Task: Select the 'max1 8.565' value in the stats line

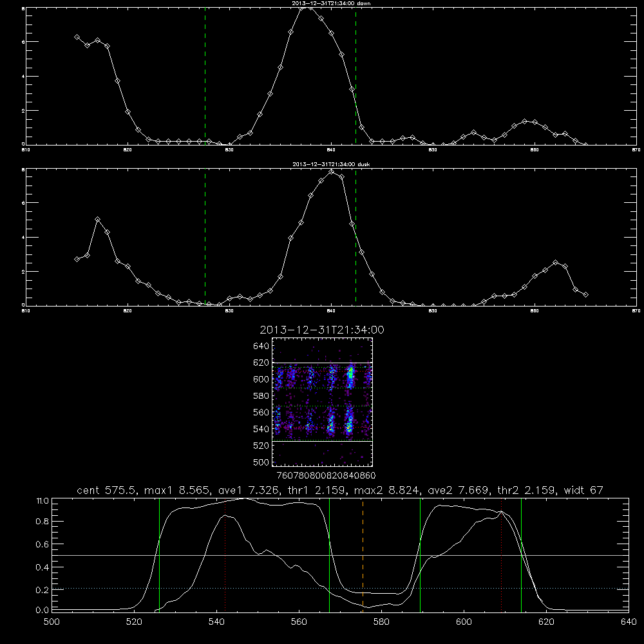Action: pyautogui.click(x=177, y=490)
